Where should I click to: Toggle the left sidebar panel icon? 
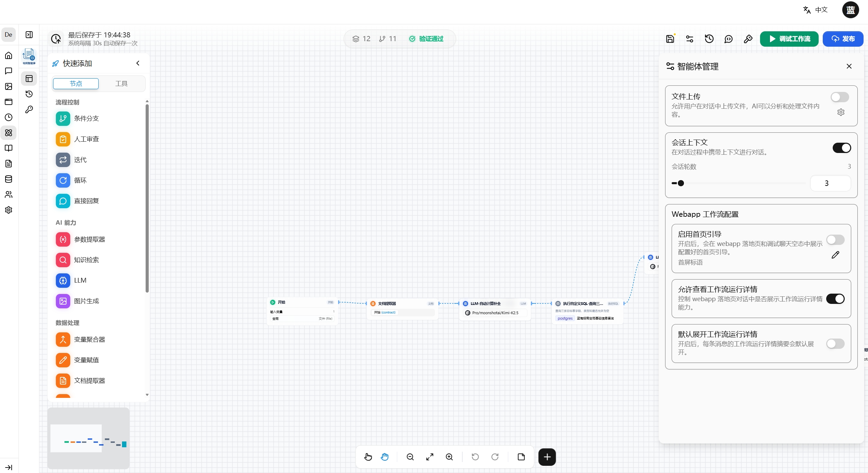(x=29, y=35)
